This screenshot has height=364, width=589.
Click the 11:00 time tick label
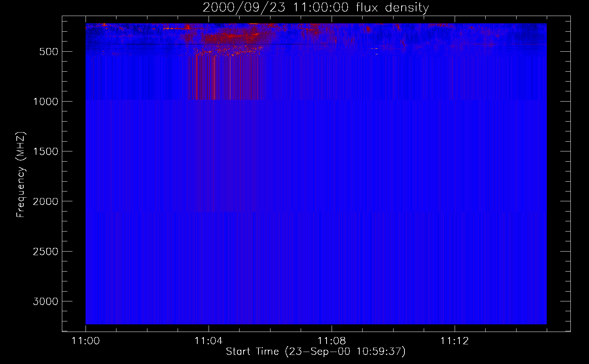point(86,341)
